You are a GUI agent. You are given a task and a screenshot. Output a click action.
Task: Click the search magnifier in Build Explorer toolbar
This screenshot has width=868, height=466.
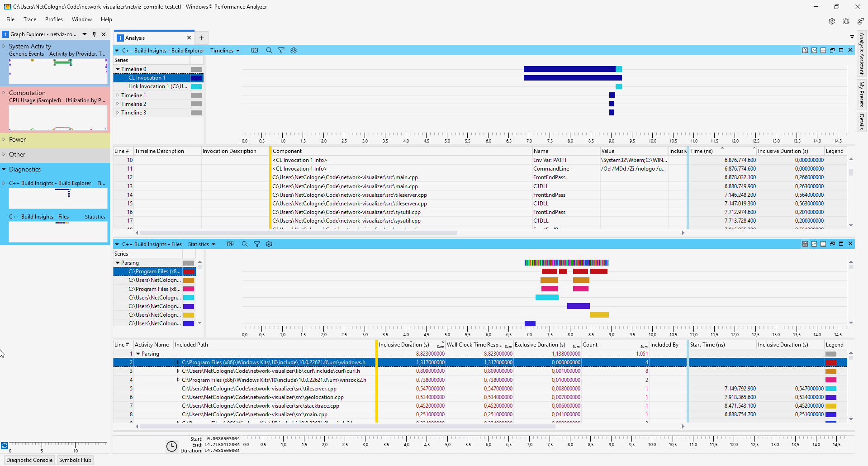tap(269, 51)
